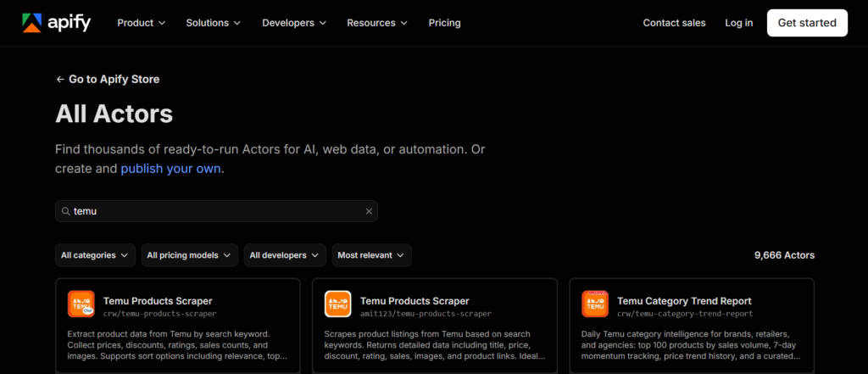Click the All Actors heading
Screen dimensions: 868x374
tap(114, 114)
